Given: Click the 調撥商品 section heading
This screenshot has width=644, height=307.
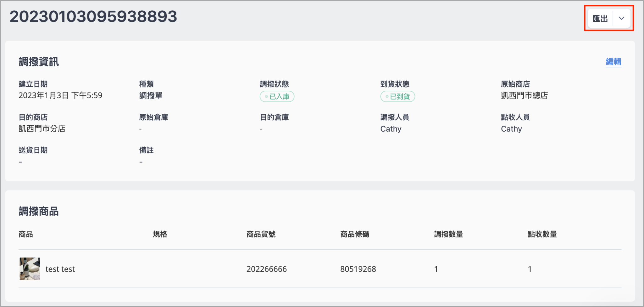Looking at the screenshot, I should coord(39,211).
